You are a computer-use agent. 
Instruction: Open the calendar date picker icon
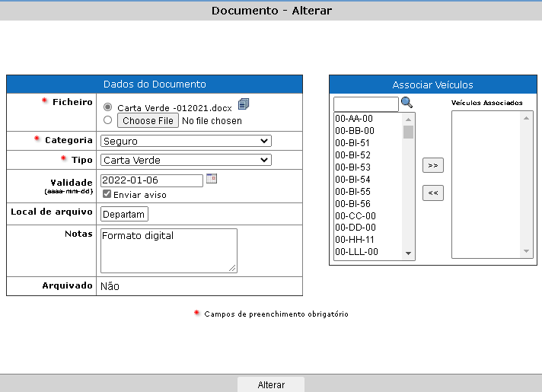coord(212,179)
